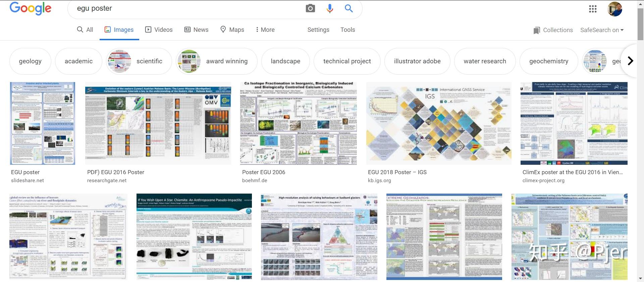
Task: Filter by the scientific chip
Action: pos(139,61)
